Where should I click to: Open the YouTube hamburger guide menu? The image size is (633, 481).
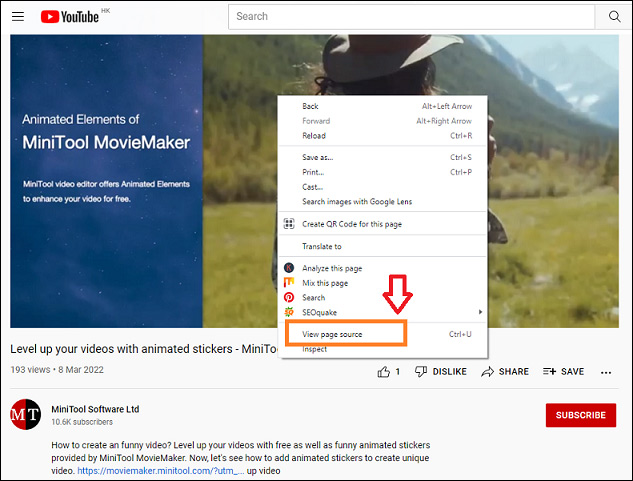(x=18, y=17)
